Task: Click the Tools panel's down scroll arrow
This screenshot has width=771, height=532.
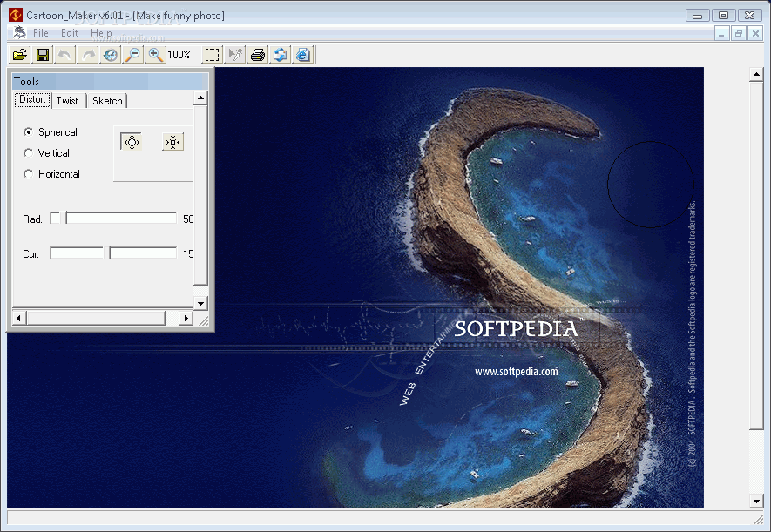Action: point(200,303)
